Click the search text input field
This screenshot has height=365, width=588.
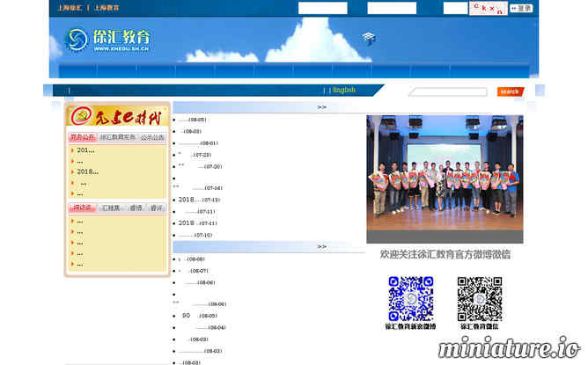point(447,91)
